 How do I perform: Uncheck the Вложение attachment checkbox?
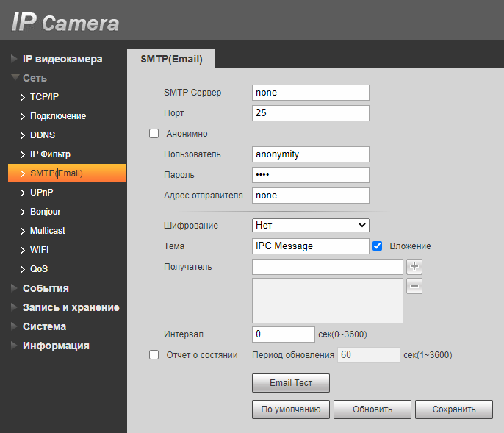pyautogui.click(x=378, y=246)
